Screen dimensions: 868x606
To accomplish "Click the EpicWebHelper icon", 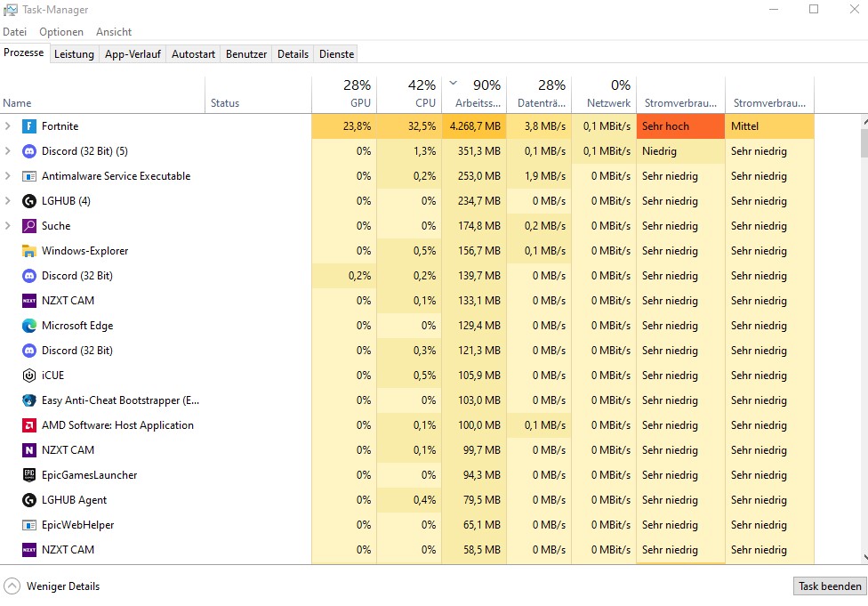I will [28, 525].
